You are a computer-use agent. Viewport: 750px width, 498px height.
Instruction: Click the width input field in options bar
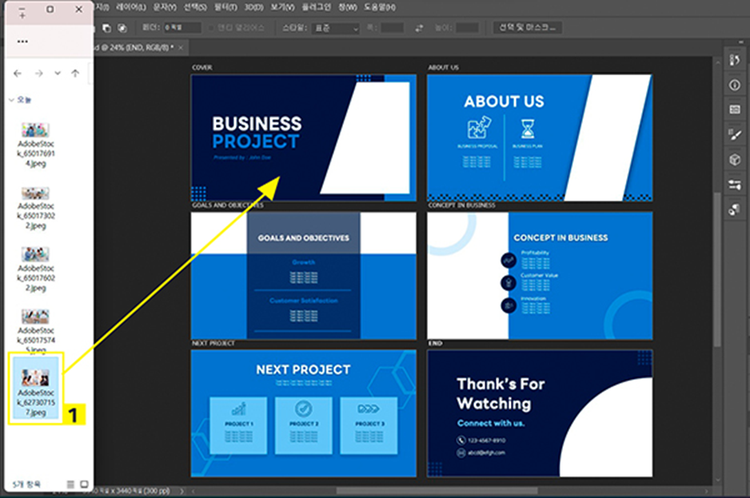392,28
